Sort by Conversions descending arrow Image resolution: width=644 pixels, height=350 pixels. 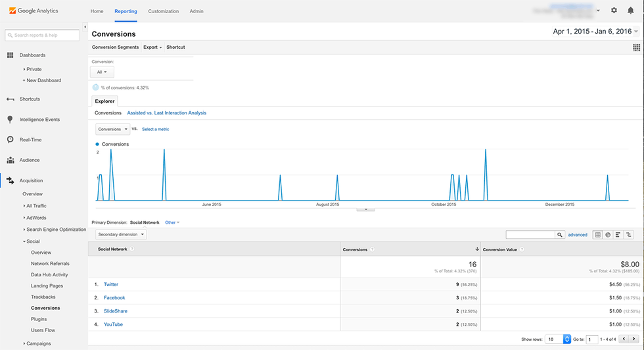(477, 249)
